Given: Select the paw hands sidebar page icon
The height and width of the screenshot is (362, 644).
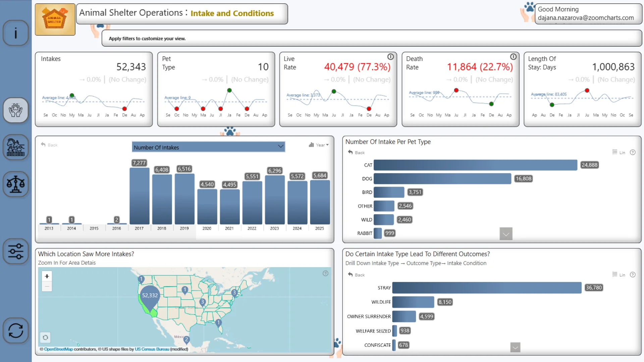Looking at the screenshot, I should tap(15, 110).
